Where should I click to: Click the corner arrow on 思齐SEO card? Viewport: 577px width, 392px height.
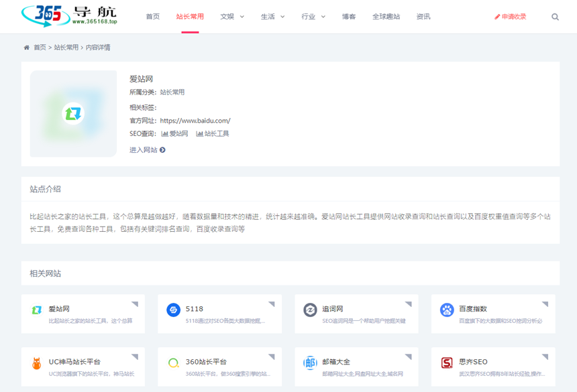coord(545,356)
